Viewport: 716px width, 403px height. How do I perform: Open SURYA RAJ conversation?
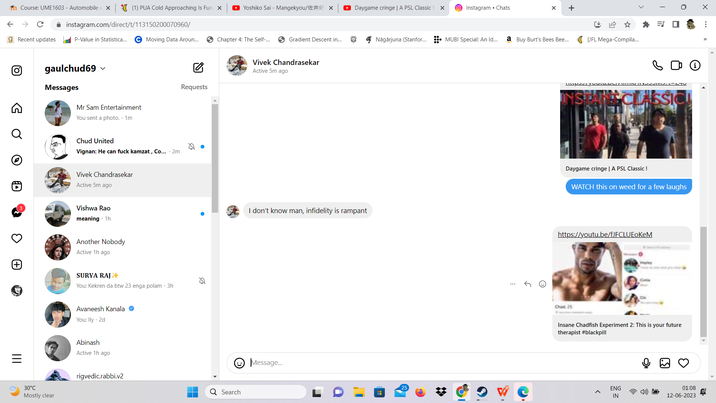(122, 281)
